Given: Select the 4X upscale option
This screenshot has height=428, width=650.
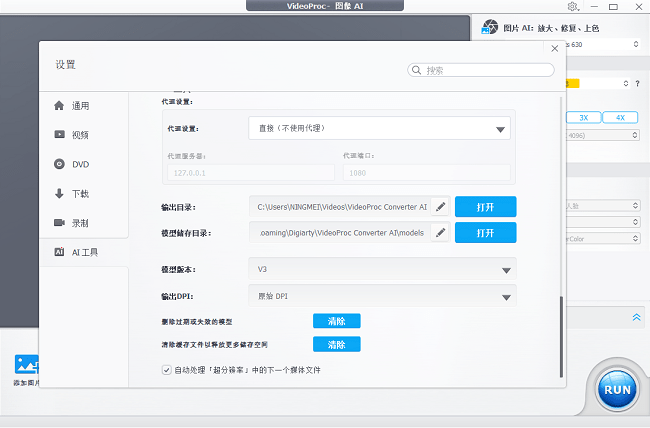Looking at the screenshot, I should (620, 117).
